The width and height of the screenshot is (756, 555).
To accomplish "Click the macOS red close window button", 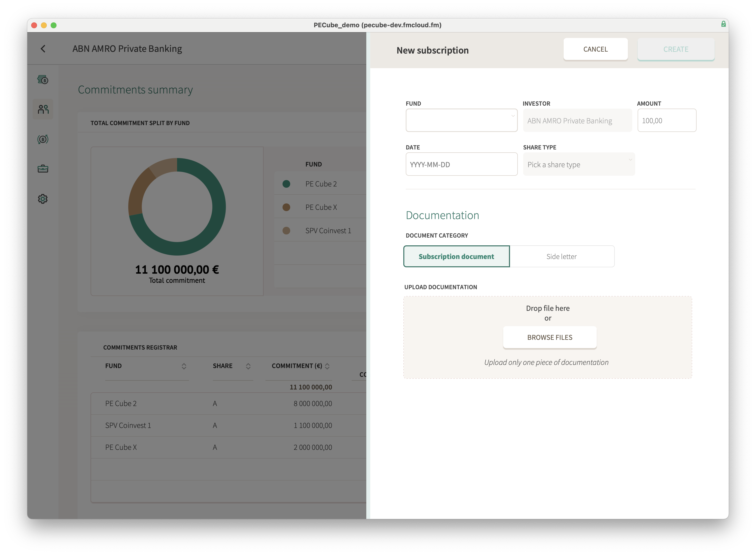I will (x=34, y=25).
